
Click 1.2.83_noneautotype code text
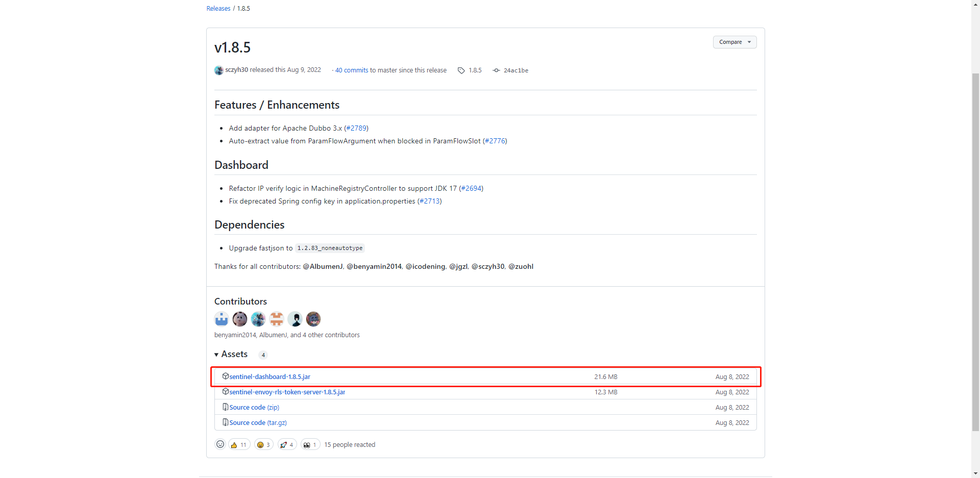(330, 248)
